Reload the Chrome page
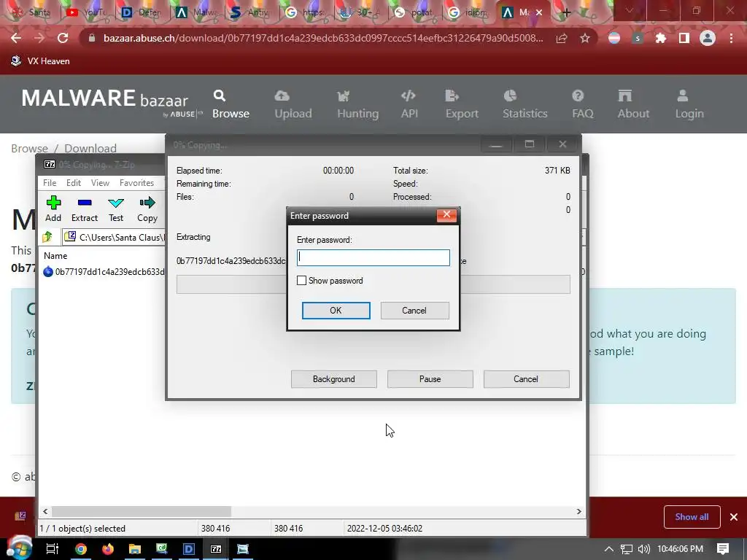This screenshot has height=560, width=747. pos(63,38)
